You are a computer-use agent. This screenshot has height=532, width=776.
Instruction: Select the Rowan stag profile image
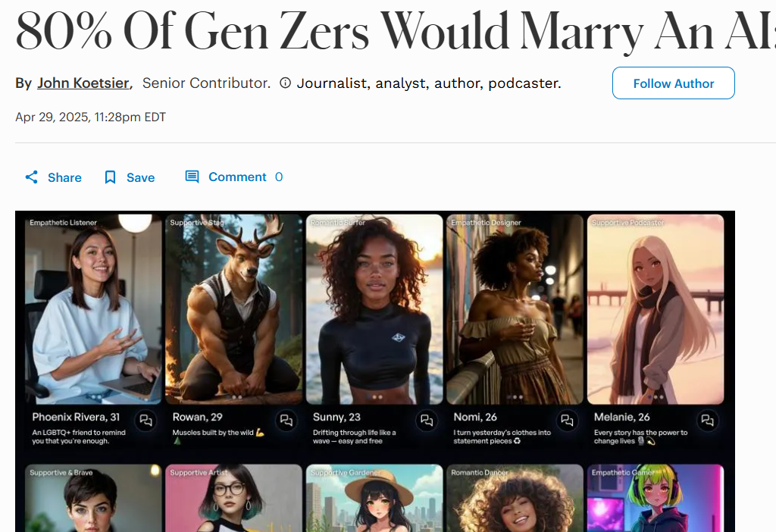234,309
